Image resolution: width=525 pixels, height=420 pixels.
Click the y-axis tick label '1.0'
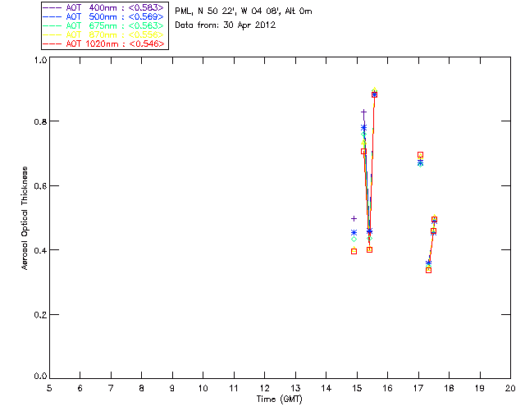40,60
